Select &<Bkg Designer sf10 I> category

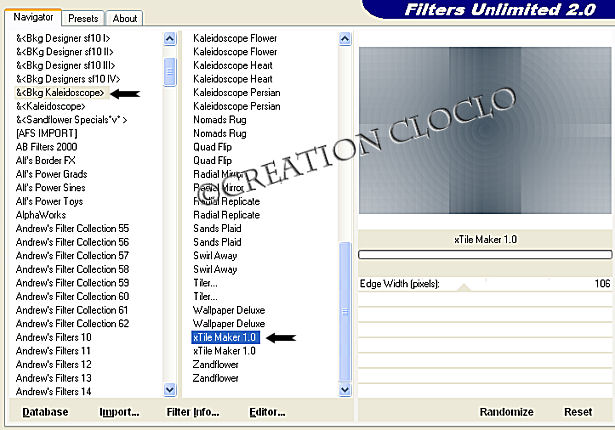tap(63, 38)
